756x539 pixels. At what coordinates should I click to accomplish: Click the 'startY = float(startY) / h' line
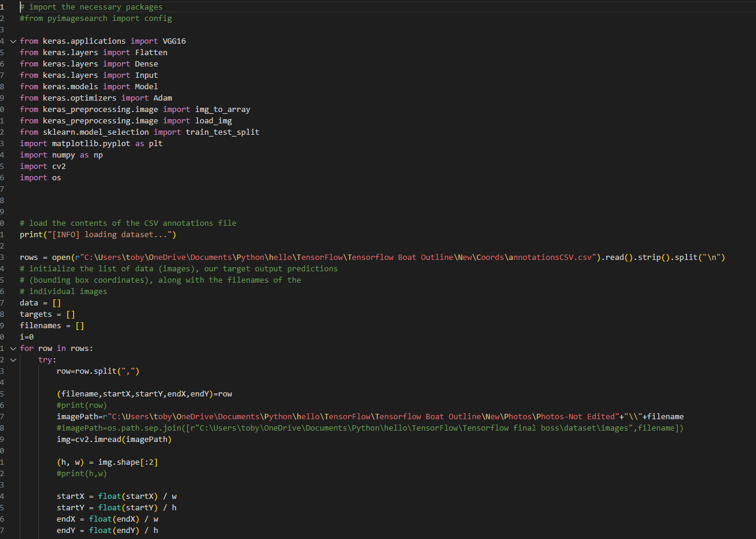click(117, 508)
